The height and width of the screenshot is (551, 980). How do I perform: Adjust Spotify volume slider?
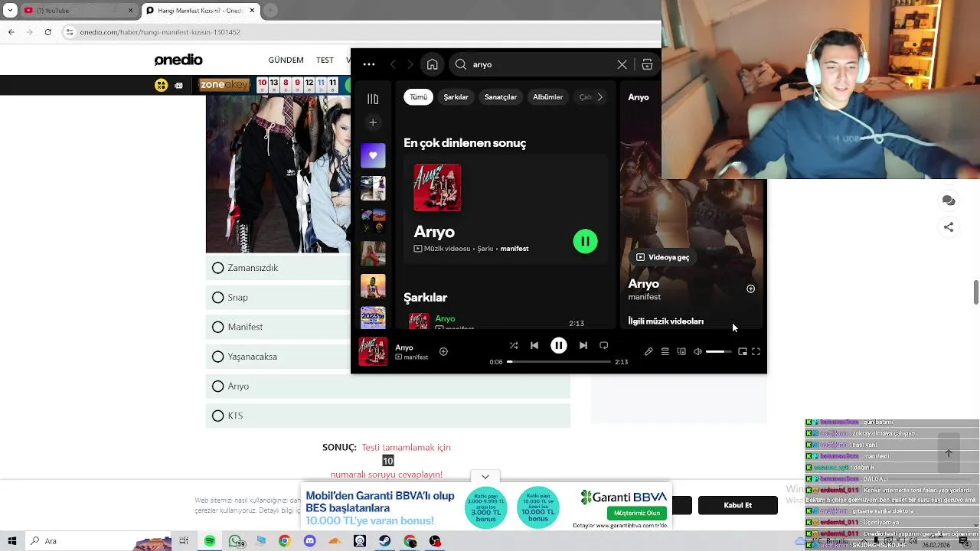[x=718, y=352]
